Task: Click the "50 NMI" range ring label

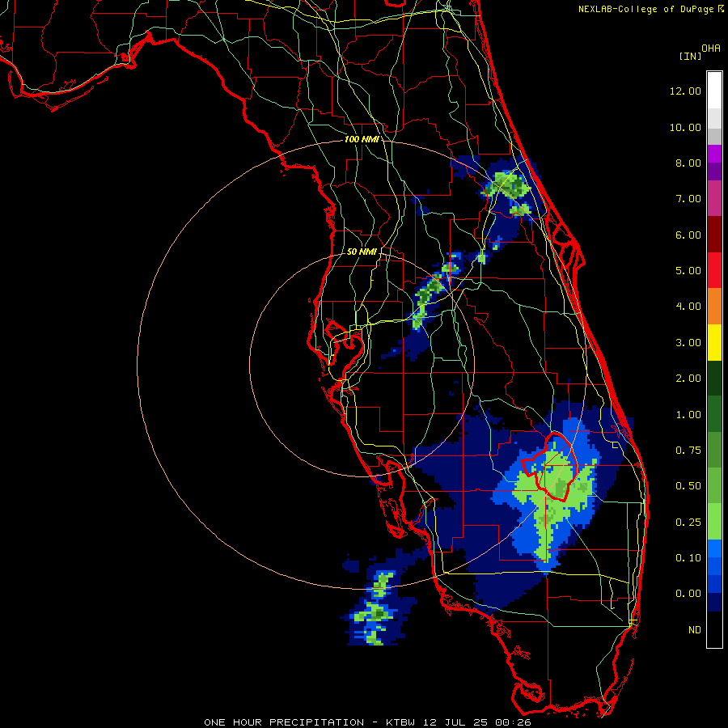Action: [x=362, y=252]
